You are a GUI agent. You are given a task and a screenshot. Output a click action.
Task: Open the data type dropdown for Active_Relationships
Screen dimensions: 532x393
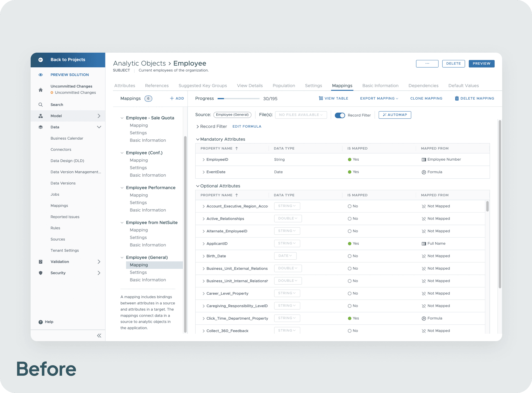(x=288, y=219)
